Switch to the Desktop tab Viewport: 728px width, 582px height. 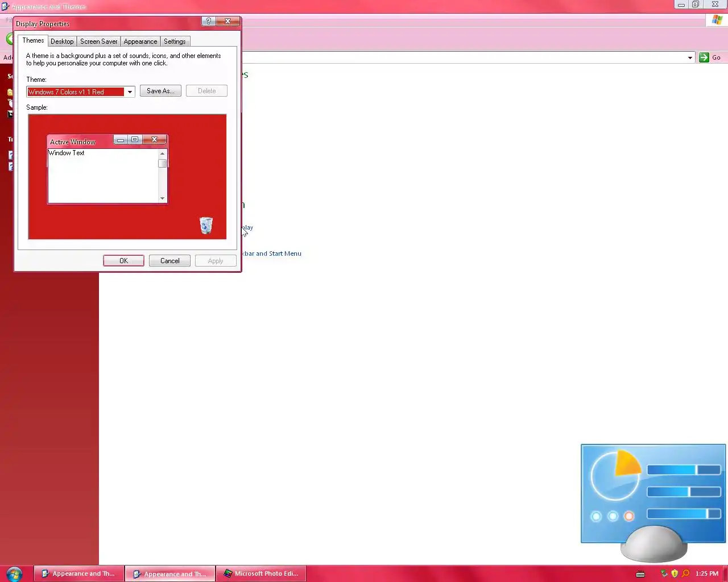point(62,41)
